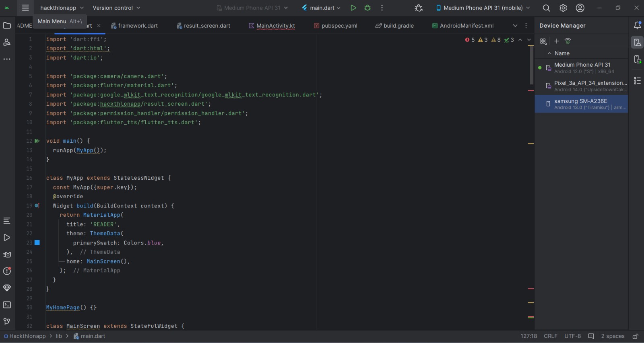Viewport: 644px width, 343px height.
Task: Open Search Everywhere magnifier
Action: (x=546, y=8)
